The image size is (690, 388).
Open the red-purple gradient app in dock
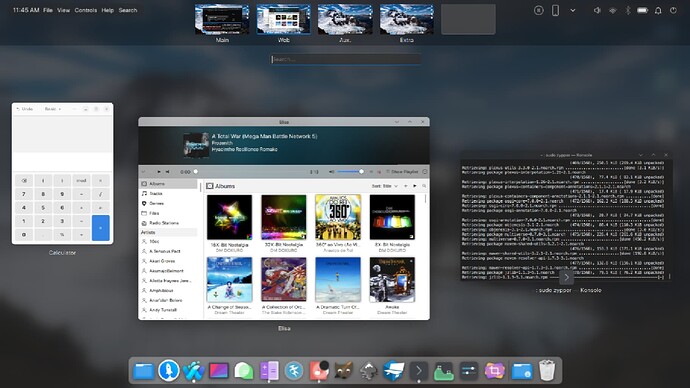pyautogui.click(x=218, y=370)
